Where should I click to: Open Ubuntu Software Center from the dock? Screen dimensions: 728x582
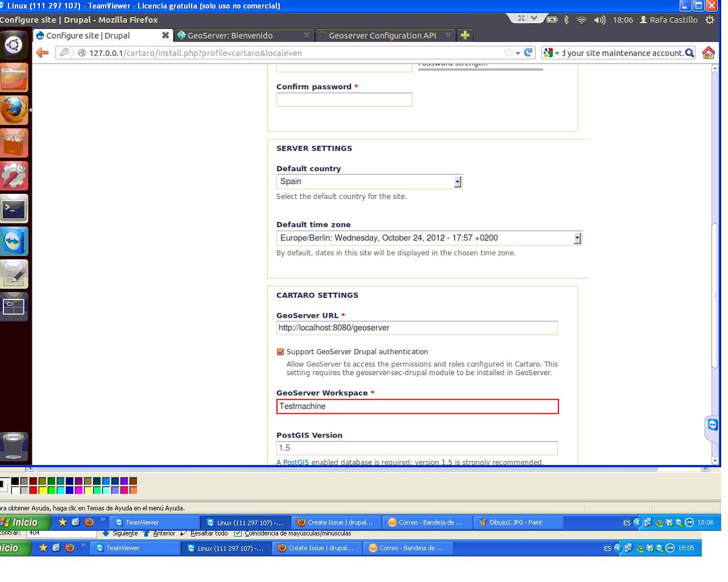(14, 143)
